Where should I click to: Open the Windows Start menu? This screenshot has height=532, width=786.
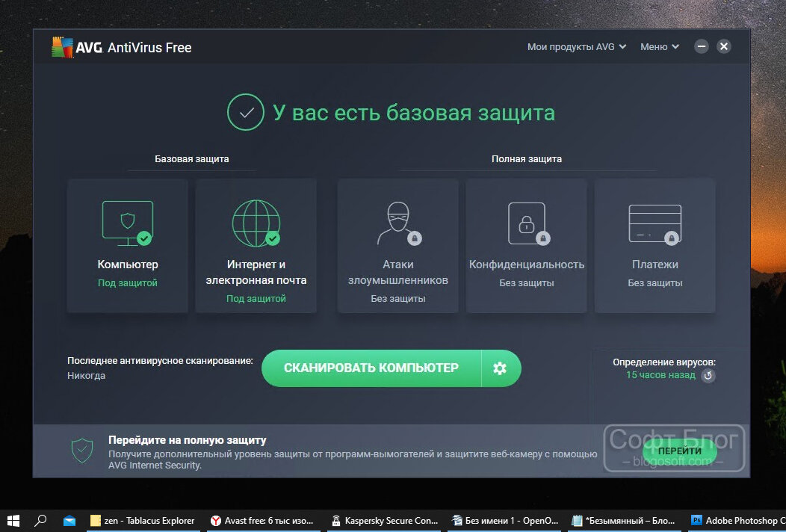13,521
